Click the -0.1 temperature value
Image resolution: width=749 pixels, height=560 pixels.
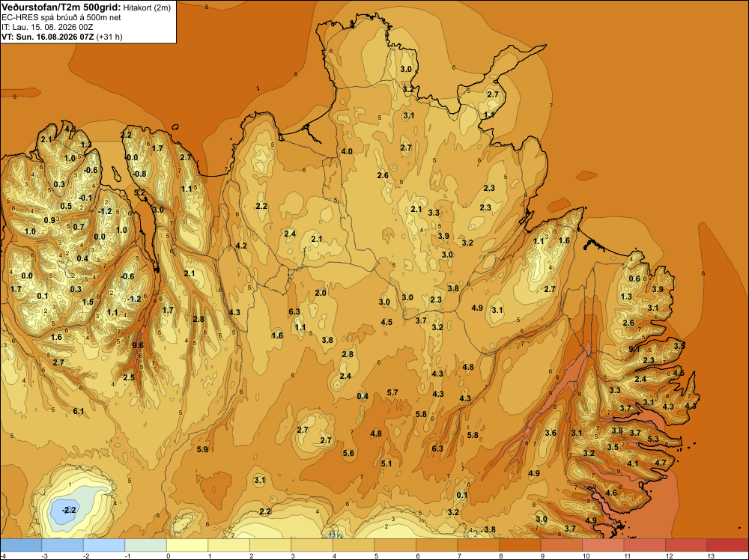point(85,198)
